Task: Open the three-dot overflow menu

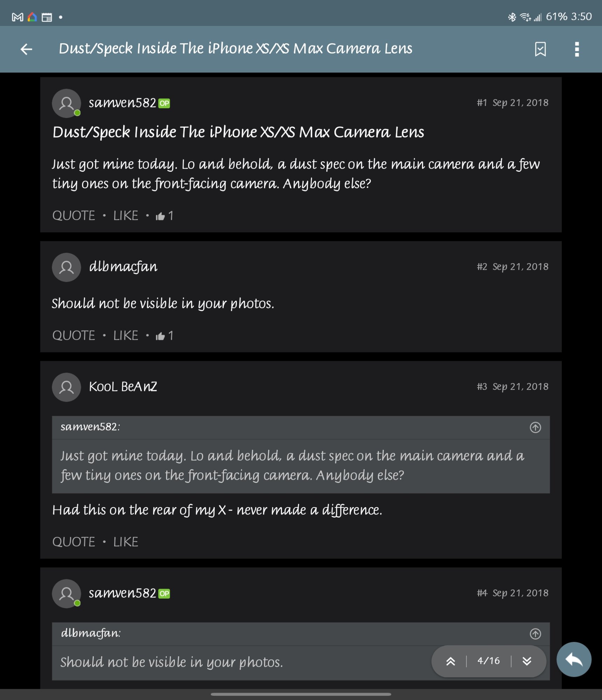Action: pyautogui.click(x=577, y=49)
